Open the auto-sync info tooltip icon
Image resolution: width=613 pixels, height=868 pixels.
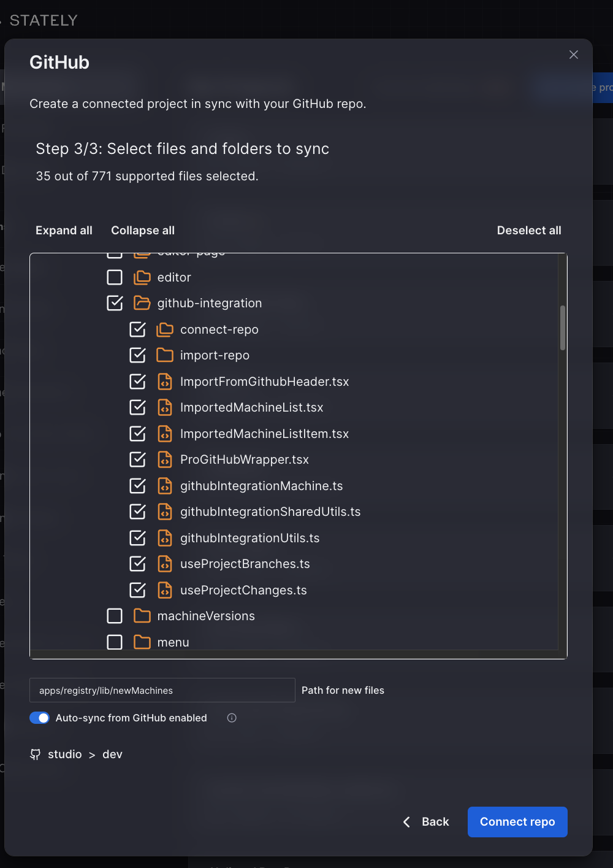tap(232, 718)
